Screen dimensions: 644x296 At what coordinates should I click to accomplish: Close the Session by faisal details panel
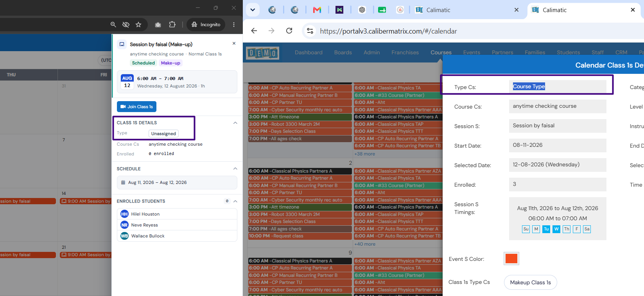(234, 43)
